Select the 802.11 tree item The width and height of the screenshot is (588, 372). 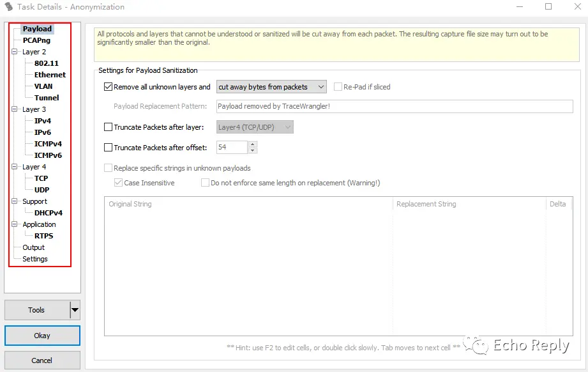[x=47, y=63]
